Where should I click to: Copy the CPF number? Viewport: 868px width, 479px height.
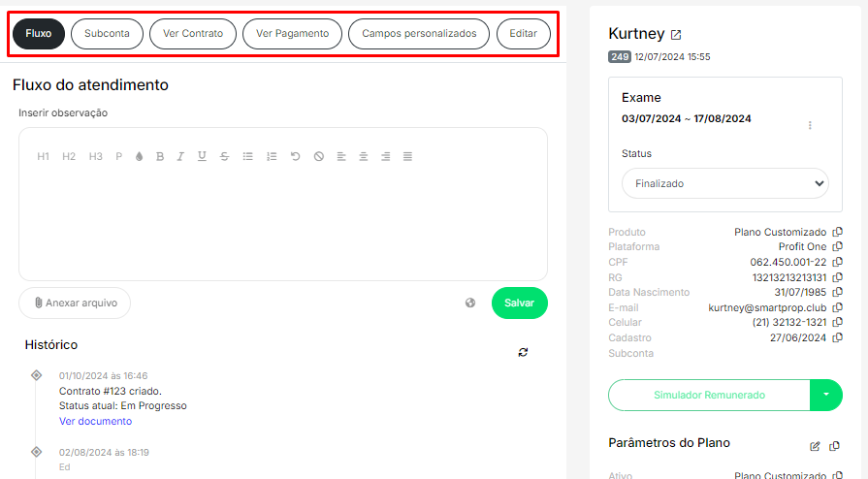(x=838, y=262)
